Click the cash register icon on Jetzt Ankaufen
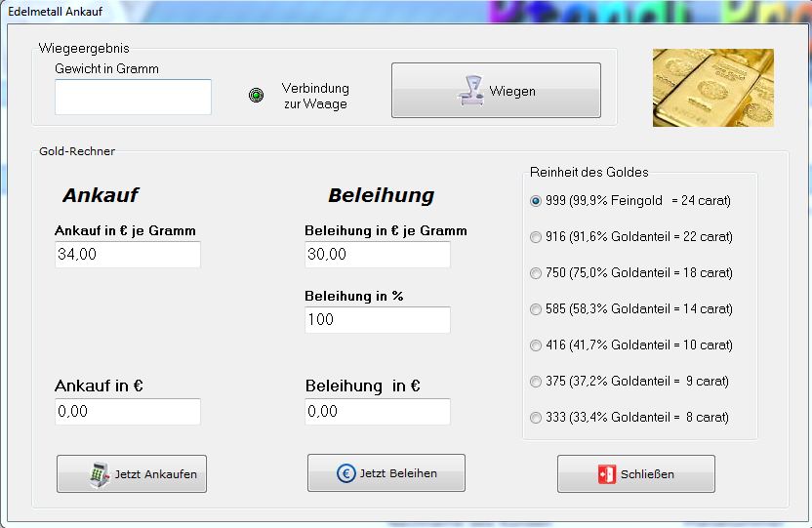The height and width of the screenshot is (528, 812). coord(99,473)
